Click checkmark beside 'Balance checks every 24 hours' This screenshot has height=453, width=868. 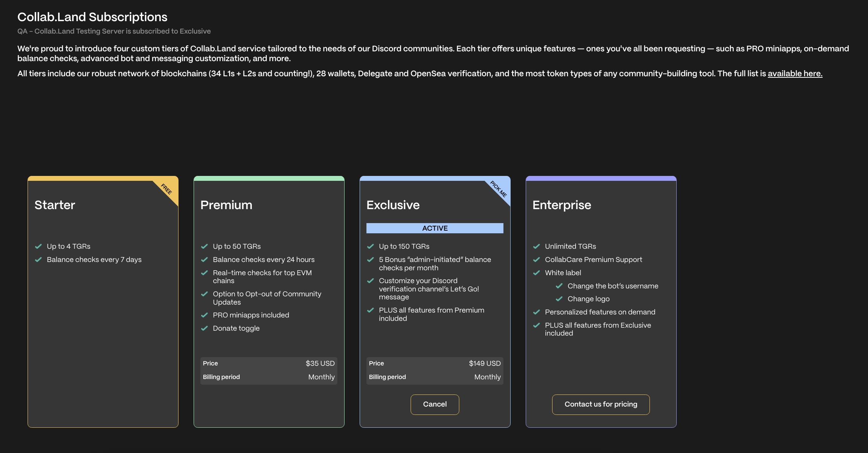204,260
